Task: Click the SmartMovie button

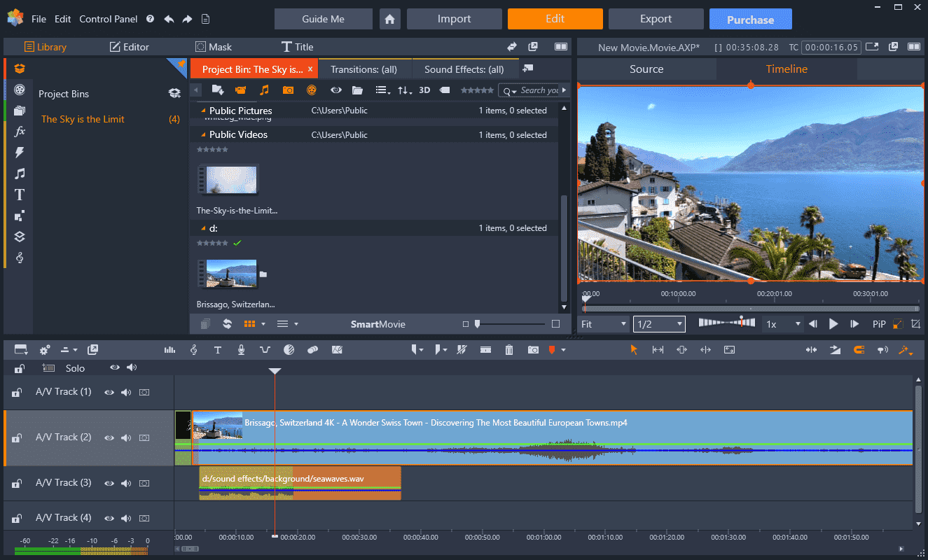Action: tap(378, 324)
